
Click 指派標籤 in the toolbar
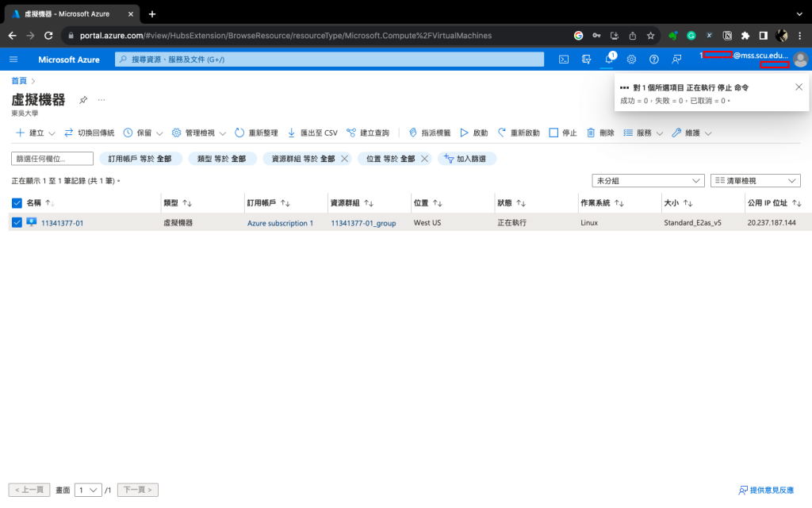tap(429, 133)
